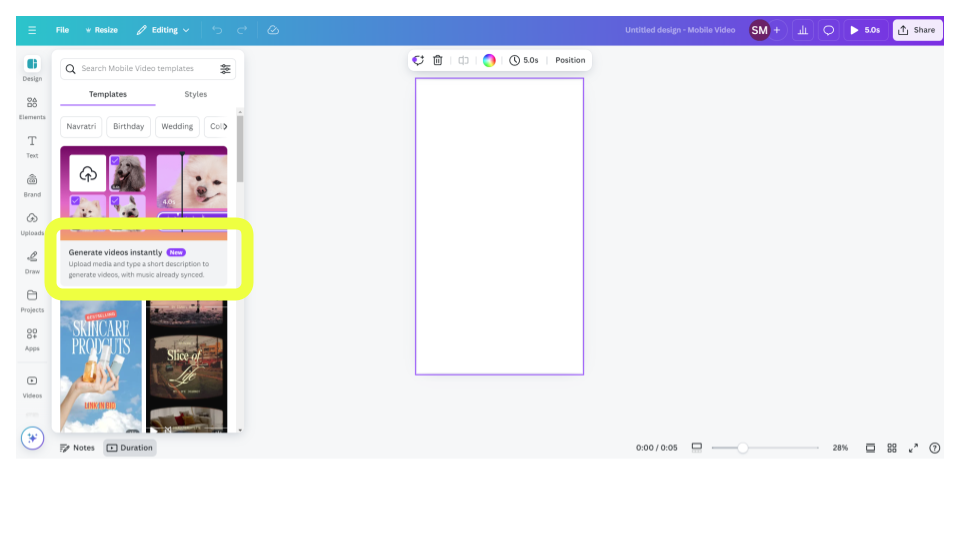Open the analytics bar chart icon

pyautogui.click(x=802, y=30)
